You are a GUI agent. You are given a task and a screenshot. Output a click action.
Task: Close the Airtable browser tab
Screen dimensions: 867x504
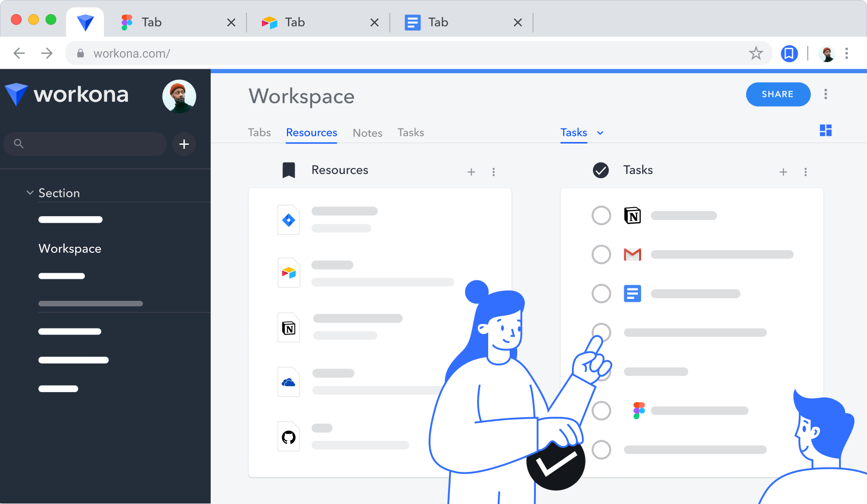click(374, 23)
